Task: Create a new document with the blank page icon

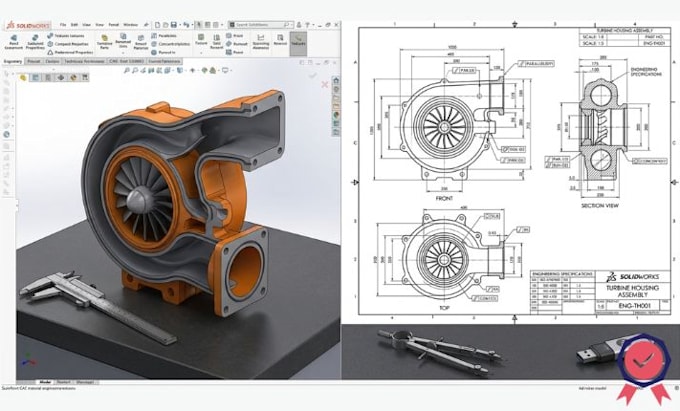Action: 157,25
